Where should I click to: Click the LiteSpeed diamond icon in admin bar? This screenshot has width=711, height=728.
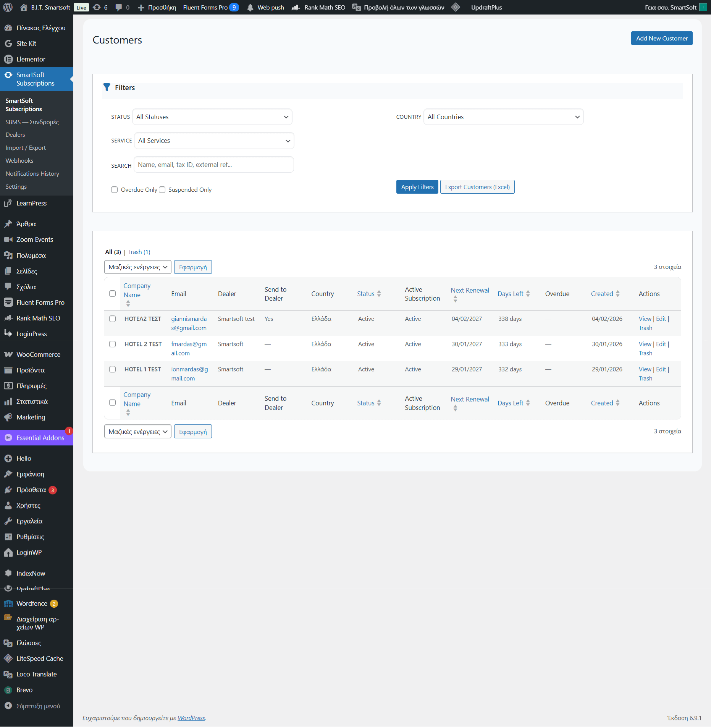[456, 7]
